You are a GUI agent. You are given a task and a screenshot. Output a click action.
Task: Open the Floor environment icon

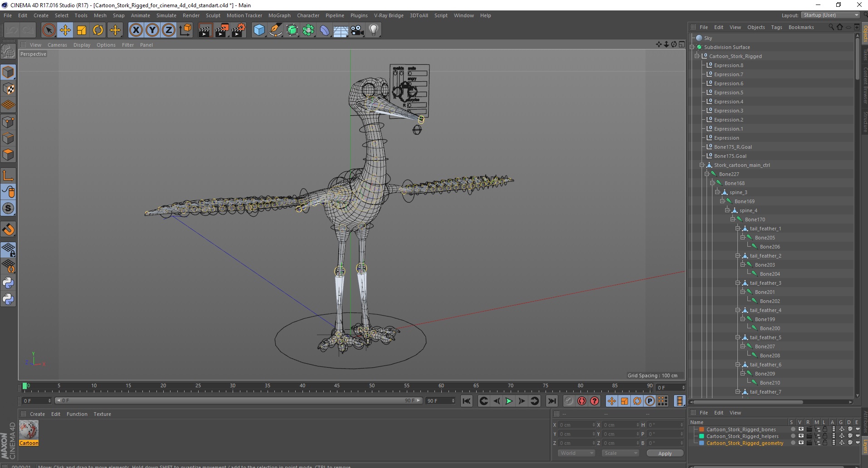tap(341, 30)
